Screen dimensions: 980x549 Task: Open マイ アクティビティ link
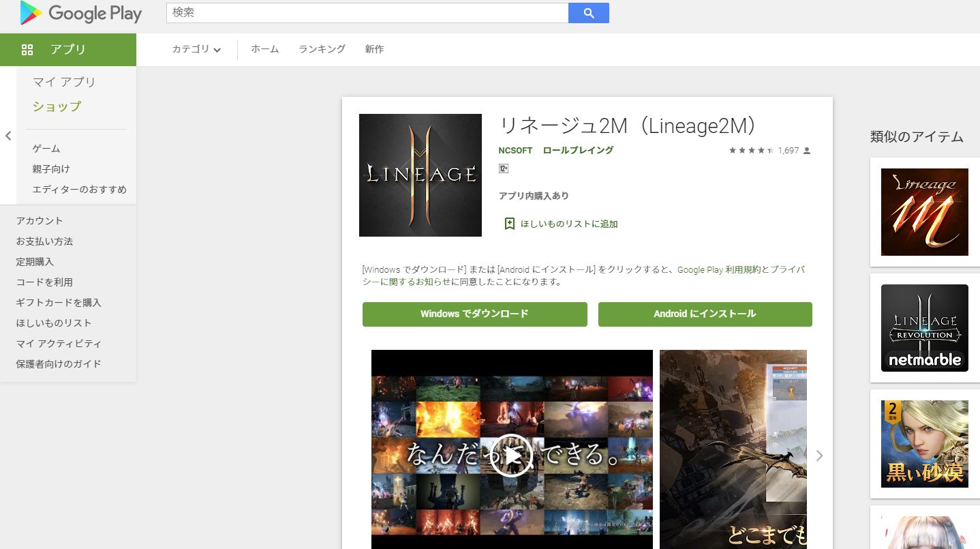[59, 344]
